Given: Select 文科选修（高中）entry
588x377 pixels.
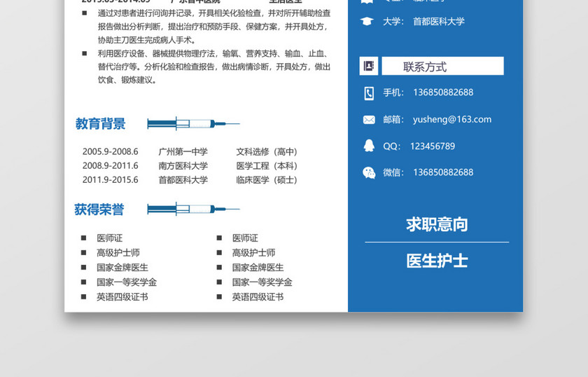Looking at the screenshot, I should pos(267,151).
